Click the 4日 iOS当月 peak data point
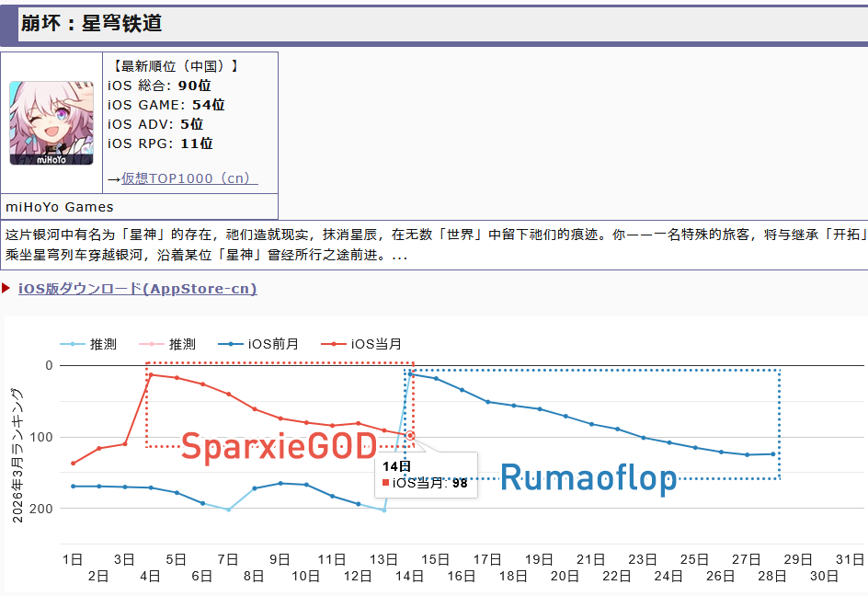The width and height of the screenshot is (868, 596). [151, 375]
